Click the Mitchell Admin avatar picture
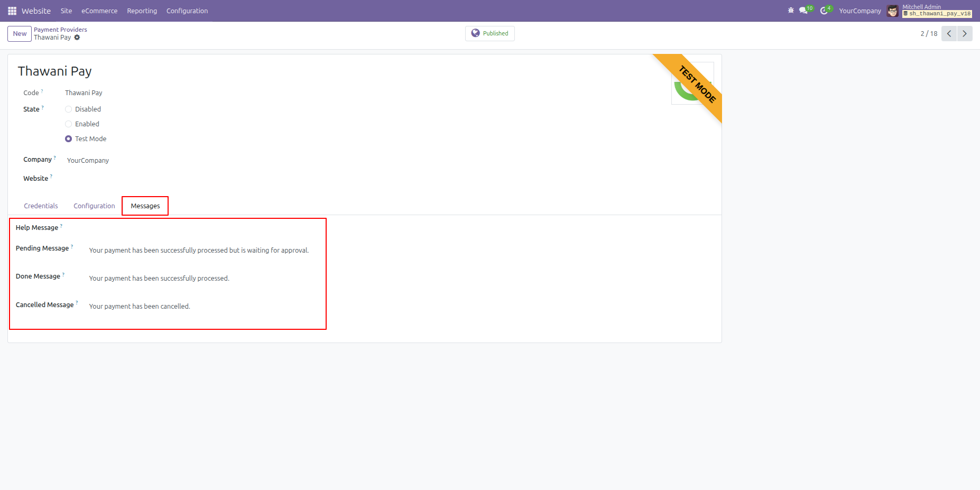 (x=893, y=11)
